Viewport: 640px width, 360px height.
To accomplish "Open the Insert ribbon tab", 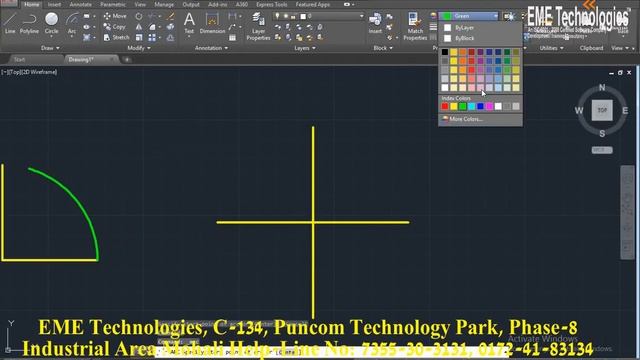I will (x=54, y=4).
